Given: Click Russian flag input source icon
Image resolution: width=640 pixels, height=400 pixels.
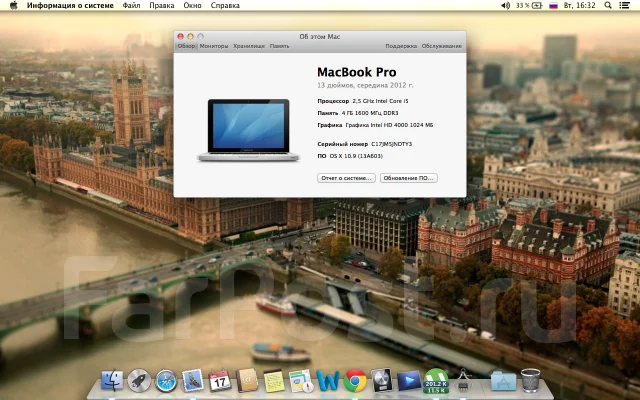Looking at the screenshot, I should tap(553, 5).
